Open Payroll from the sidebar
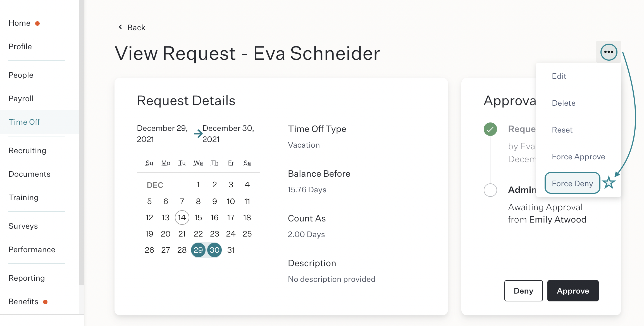The image size is (644, 326). click(21, 98)
